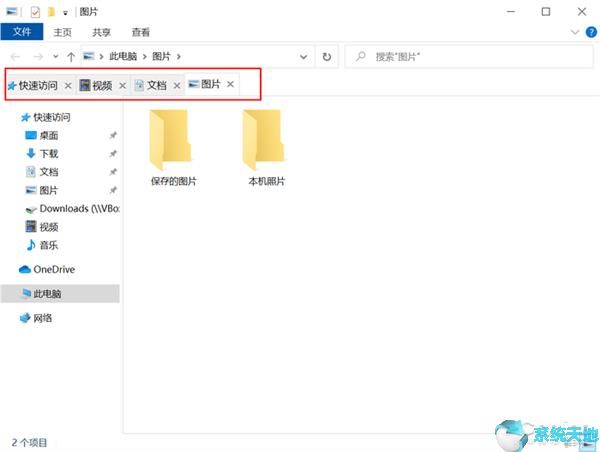Viewport: 600px width, 452px height.
Task: Open 音乐 in the sidebar
Action: point(41,245)
